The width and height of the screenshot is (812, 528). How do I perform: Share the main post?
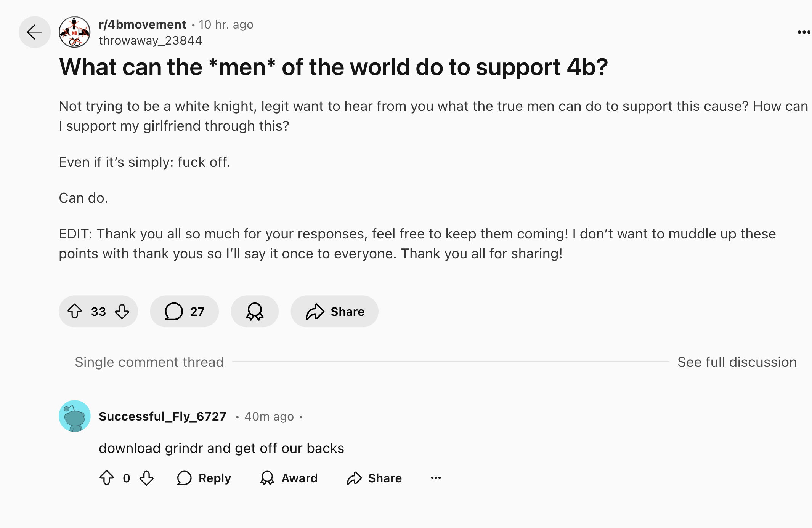(x=335, y=311)
